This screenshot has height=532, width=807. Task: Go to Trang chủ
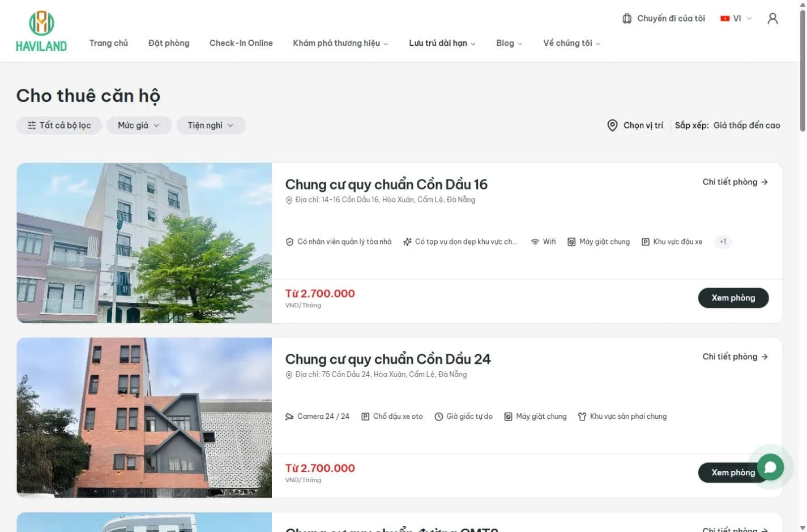(x=109, y=43)
